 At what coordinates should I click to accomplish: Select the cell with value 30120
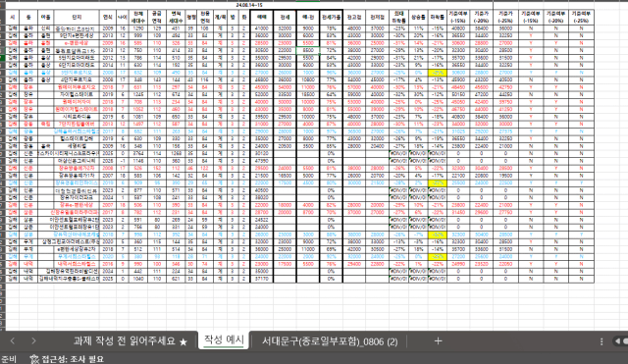point(262,153)
